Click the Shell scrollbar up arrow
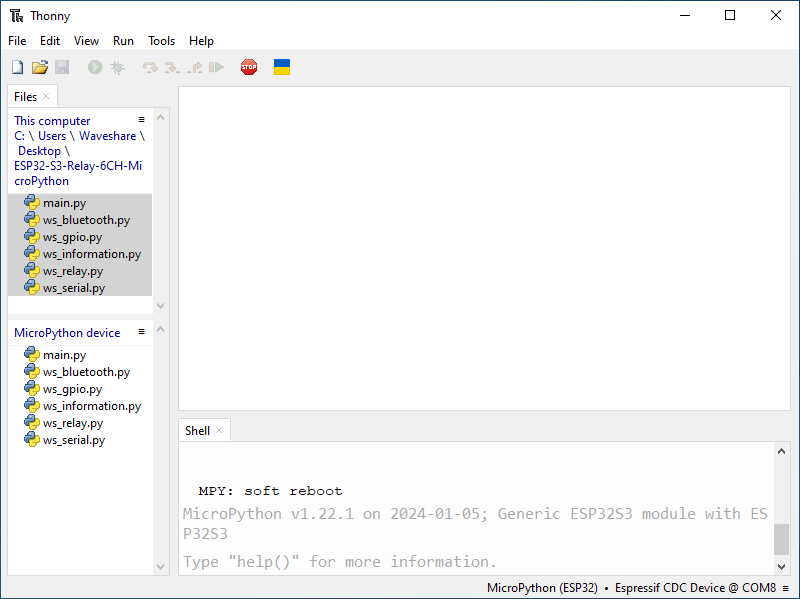The image size is (800, 599). 781,451
